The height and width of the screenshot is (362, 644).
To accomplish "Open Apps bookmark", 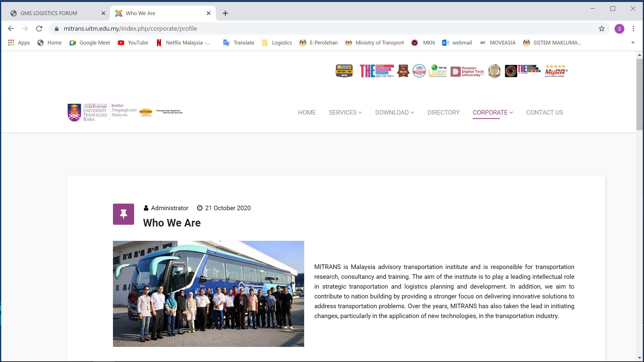I will coord(19,43).
